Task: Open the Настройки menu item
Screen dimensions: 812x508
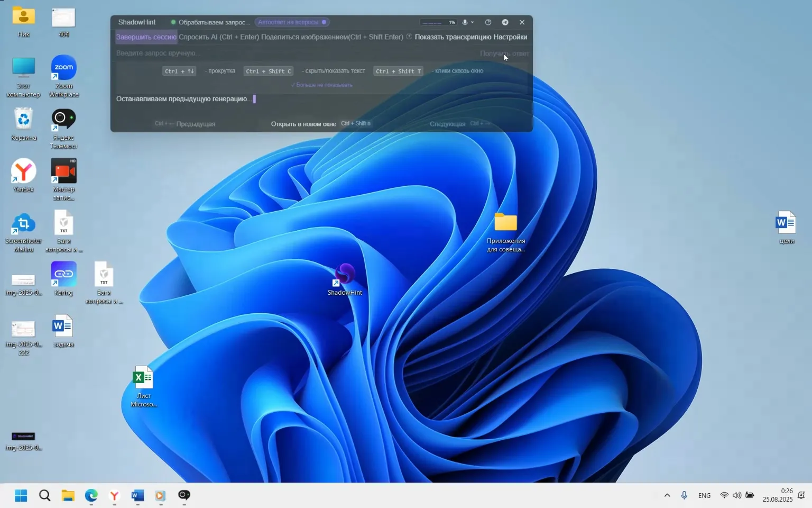Action: point(510,37)
